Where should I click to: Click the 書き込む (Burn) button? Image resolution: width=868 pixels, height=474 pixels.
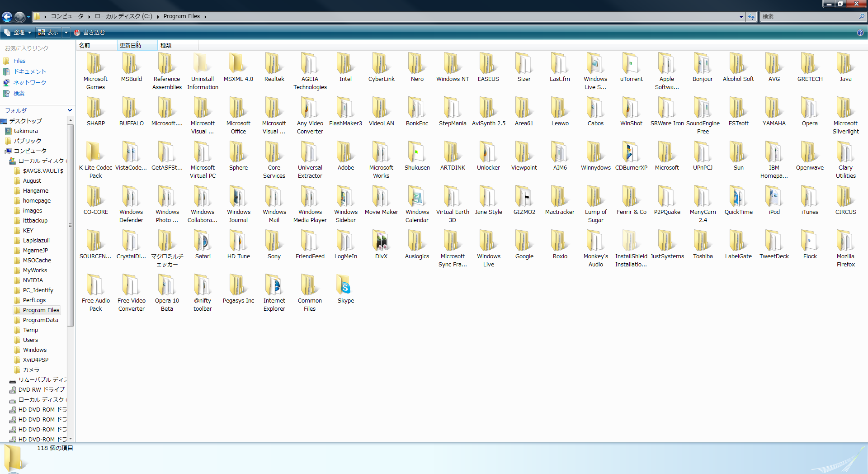(90, 33)
